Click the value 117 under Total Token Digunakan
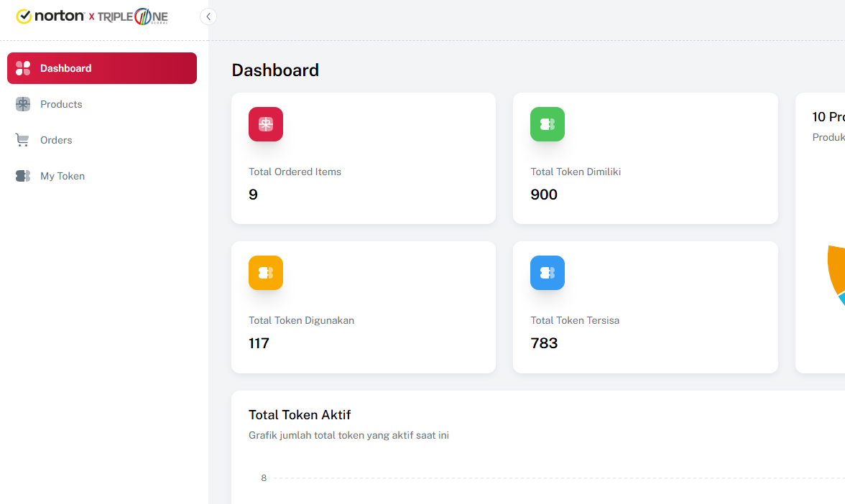Screen dimensions: 845x504 tap(259, 343)
